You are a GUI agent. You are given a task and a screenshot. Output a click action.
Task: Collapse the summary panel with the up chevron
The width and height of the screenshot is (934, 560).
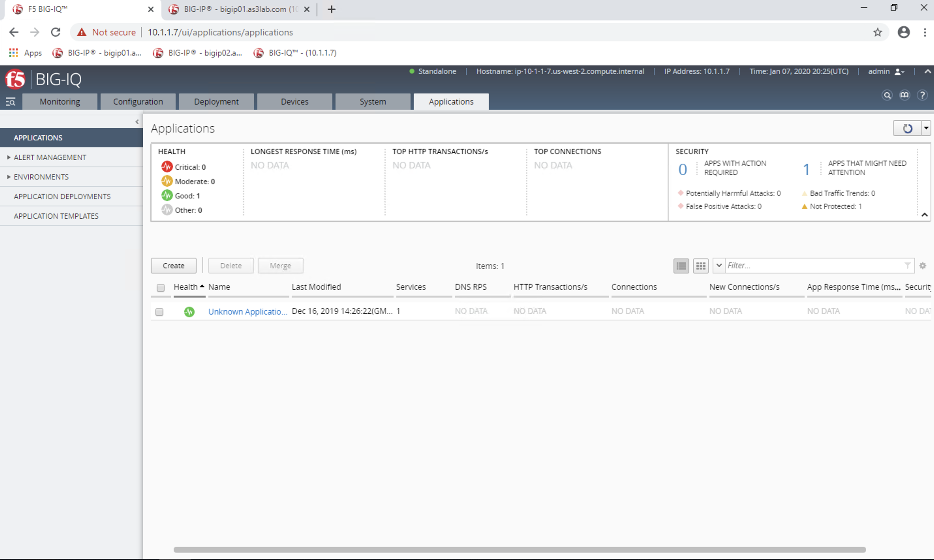tap(925, 215)
